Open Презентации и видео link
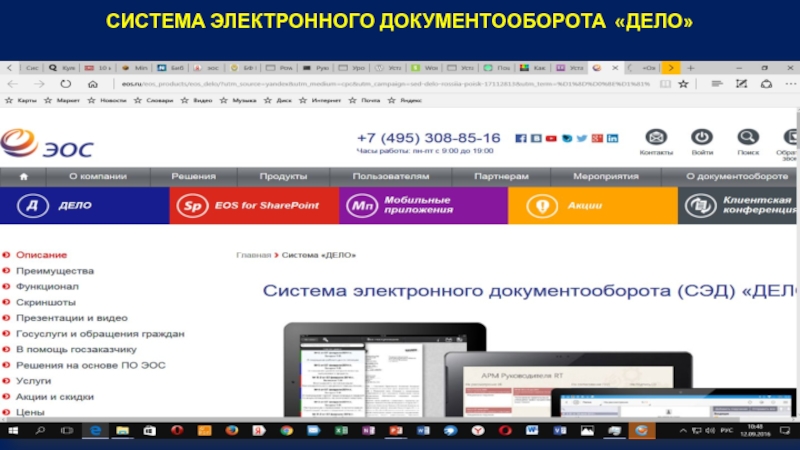 coord(72,318)
